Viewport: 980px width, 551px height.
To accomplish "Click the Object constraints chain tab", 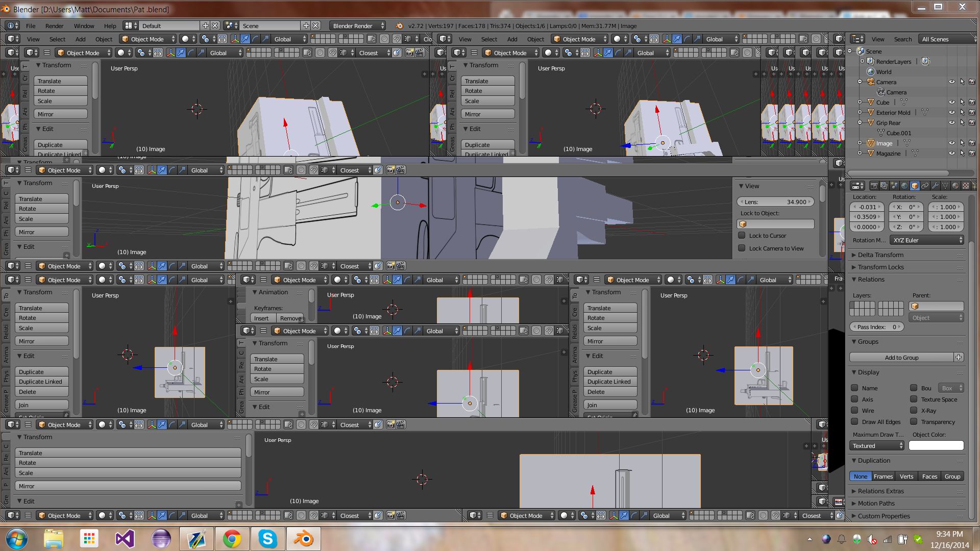I will [x=925, y=186].
